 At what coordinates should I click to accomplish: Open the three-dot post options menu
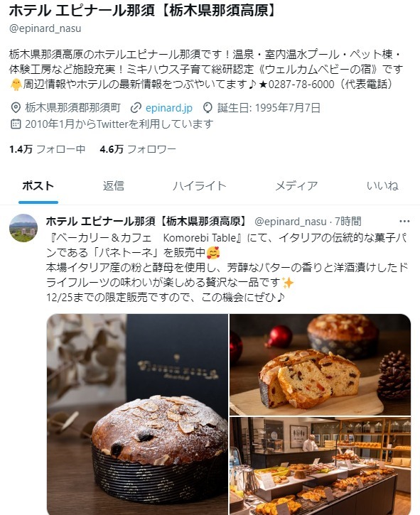tap(404, 222)
